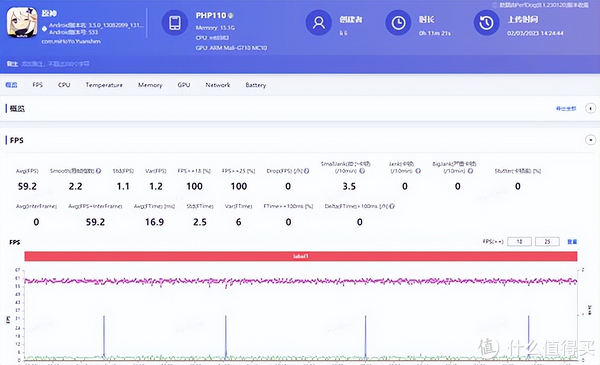Switch to the CPU tab

pyautogui.click(x=64, y=85)
